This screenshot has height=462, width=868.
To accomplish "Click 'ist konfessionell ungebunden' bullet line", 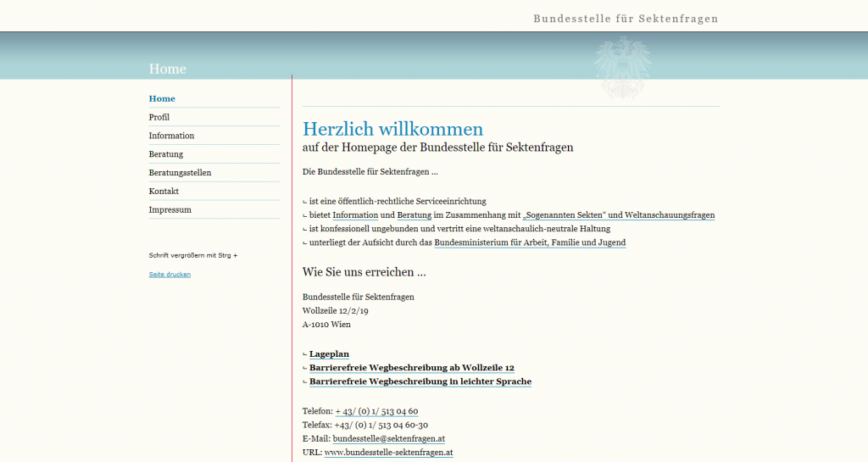I will pyautogui.click(x=459, y=229).
